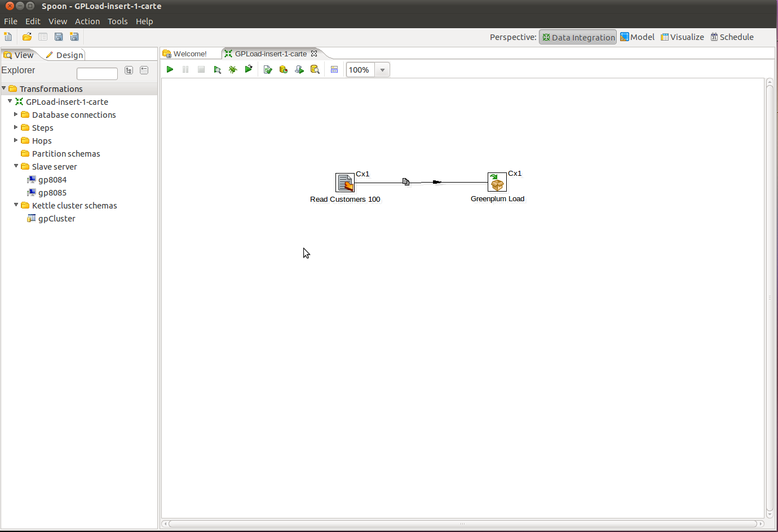
Task: Switch to the GPLoad-insert-1-carte canvas tab
Action: click(x=271, y=54)
